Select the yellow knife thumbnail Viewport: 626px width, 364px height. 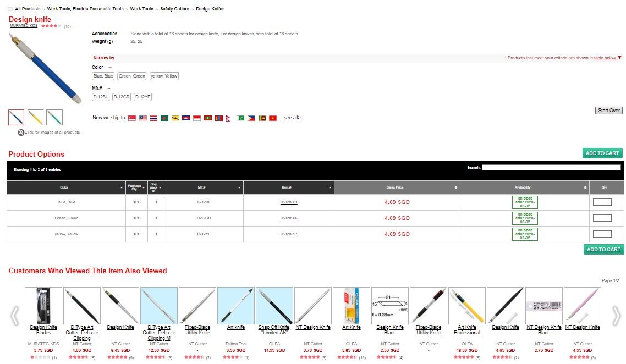pos(35,117)
